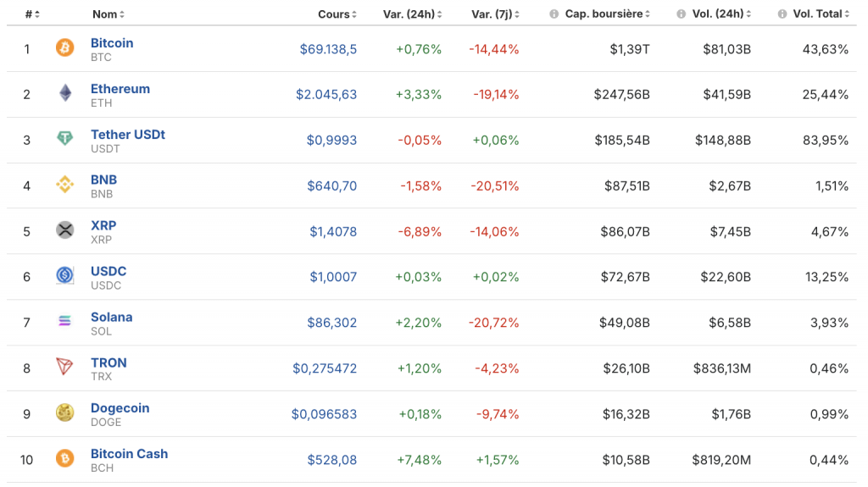
Task: Click the Solana price $86,302
Action: tap(331, 323)
